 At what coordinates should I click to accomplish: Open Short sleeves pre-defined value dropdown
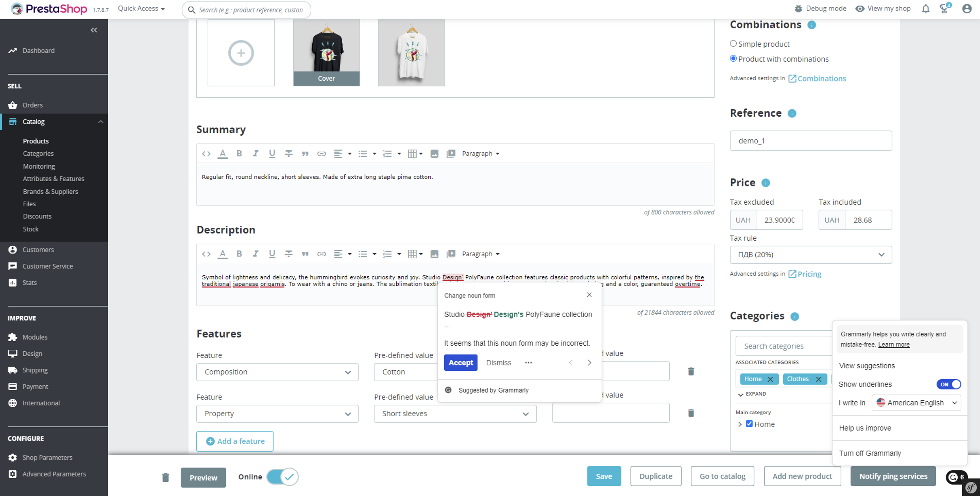pos(455,414)
